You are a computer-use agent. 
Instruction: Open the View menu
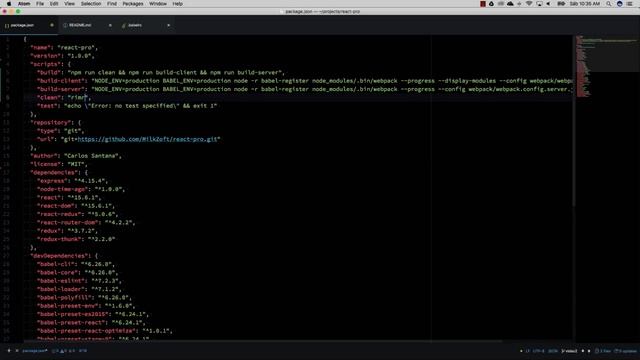(69, 4)
